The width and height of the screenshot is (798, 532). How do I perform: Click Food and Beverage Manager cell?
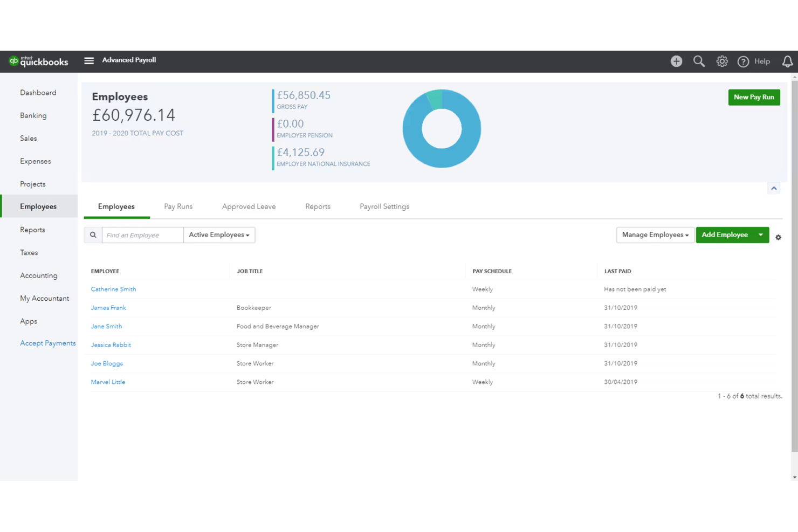click(278, 326)
